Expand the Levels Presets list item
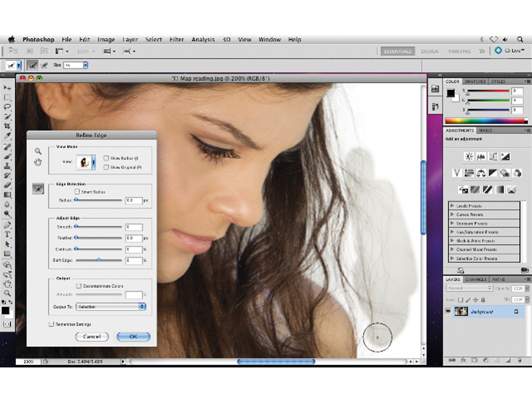The width and height of the screenshot is (532, 399). tap(453, 206)
